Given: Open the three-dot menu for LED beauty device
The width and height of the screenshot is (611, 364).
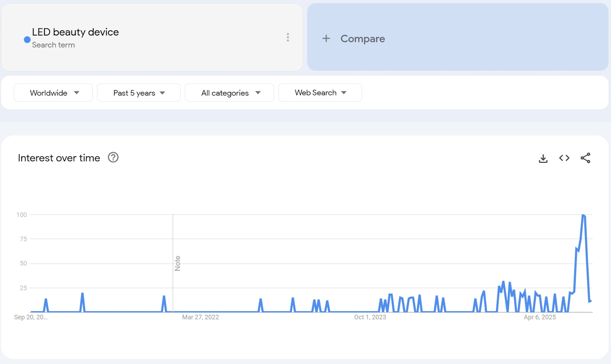Looking at the screenshot, I should click(288, 37).
